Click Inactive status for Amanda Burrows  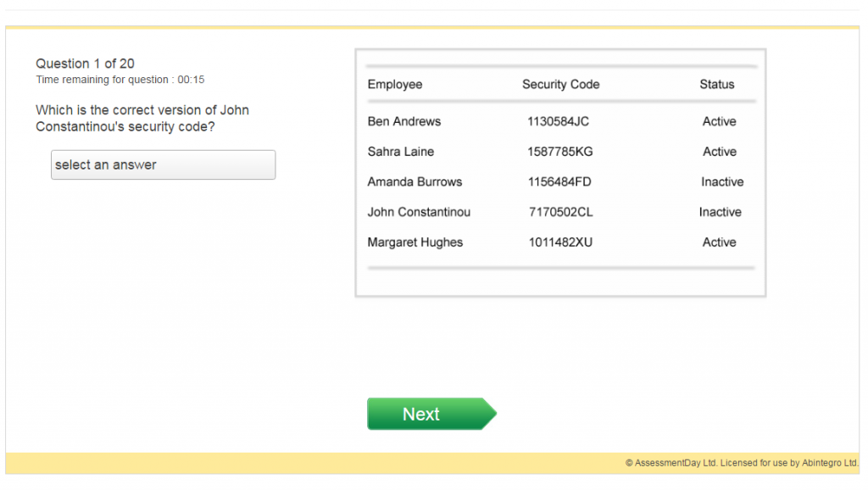[722, 181]
